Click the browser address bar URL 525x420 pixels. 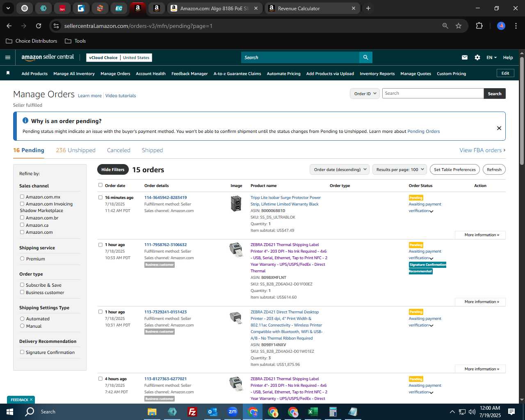(x=138, y=26)
